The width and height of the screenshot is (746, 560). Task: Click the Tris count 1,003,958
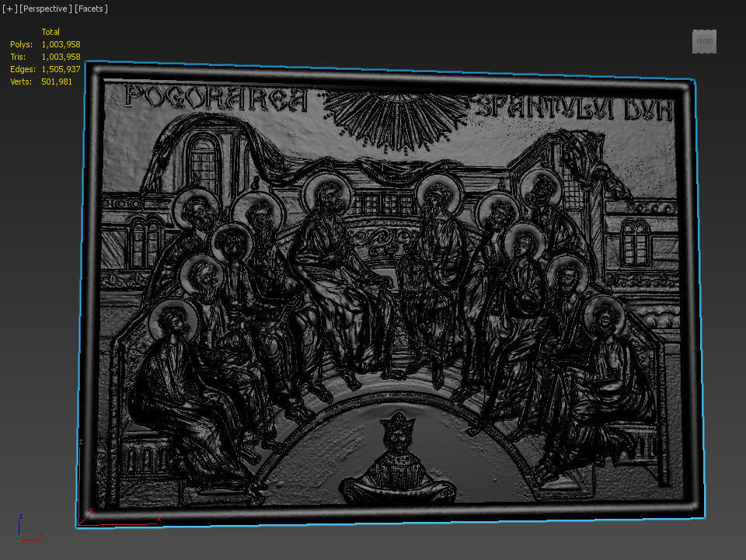coord(61,57)
